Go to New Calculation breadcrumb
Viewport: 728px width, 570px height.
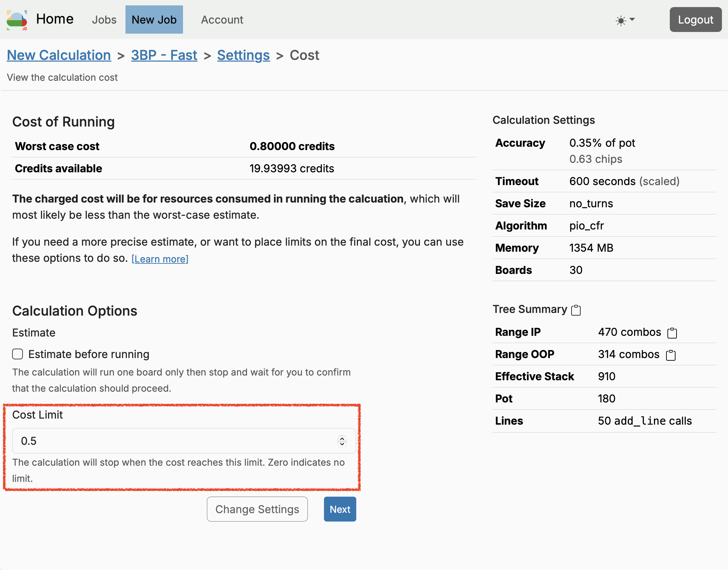point(59,55)
